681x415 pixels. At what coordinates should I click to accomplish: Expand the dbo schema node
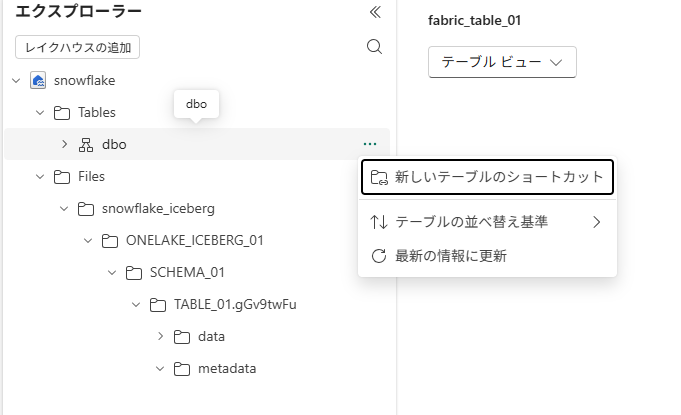(64, 144)
